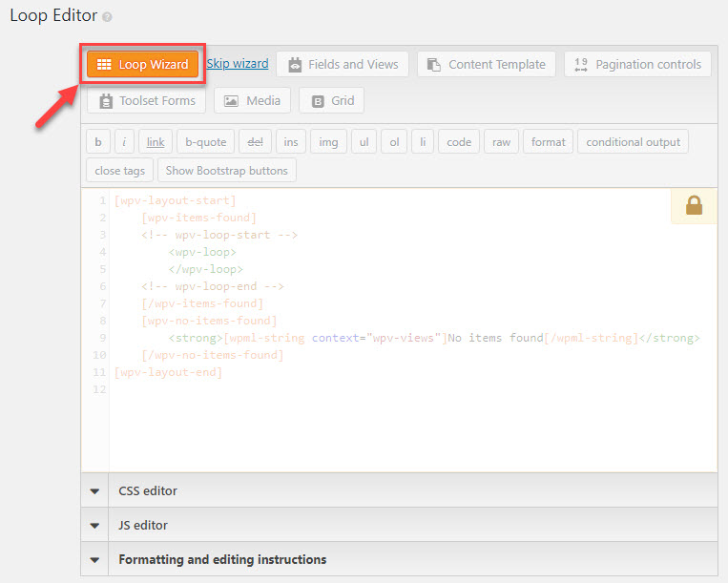This screenshot has height=583, width=728.
Task: Insert ordered list with ol button
Action: pyautogui.click(x=394, y=141)
